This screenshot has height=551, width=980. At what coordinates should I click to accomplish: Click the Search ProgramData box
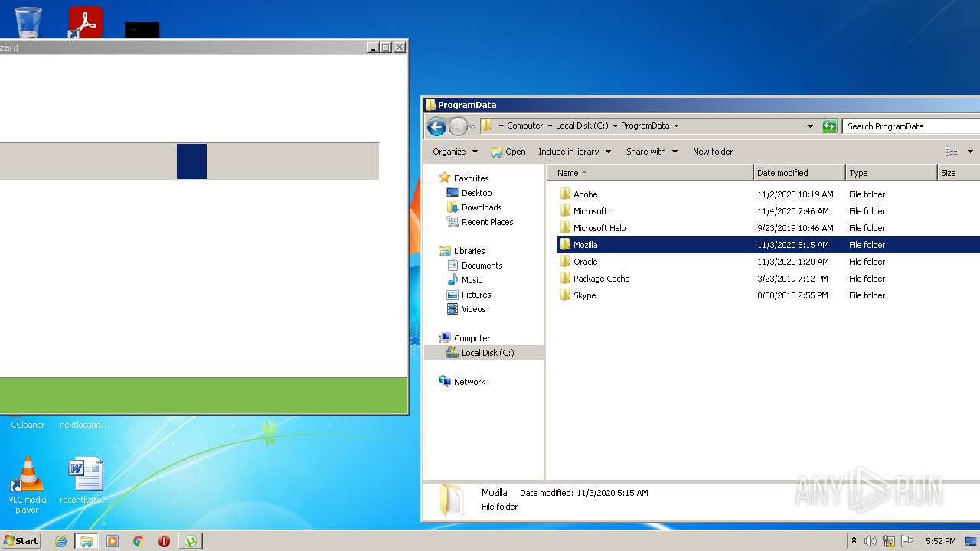tap(911, 126)
